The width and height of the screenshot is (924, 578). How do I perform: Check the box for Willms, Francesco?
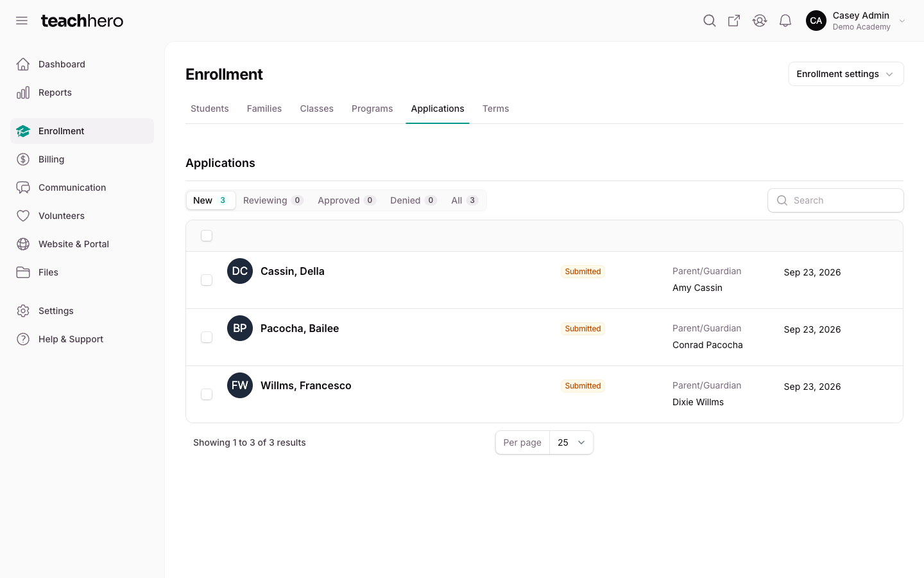coord(207,394)
